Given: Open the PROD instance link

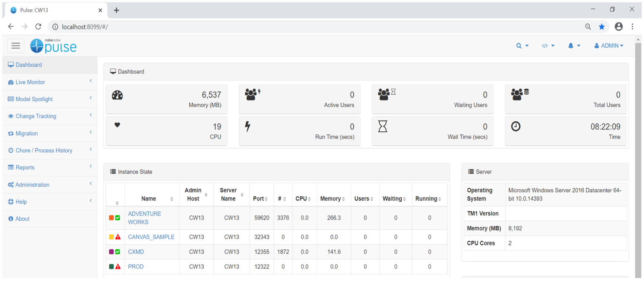Looking at the screenshot, I should [136, 266].
